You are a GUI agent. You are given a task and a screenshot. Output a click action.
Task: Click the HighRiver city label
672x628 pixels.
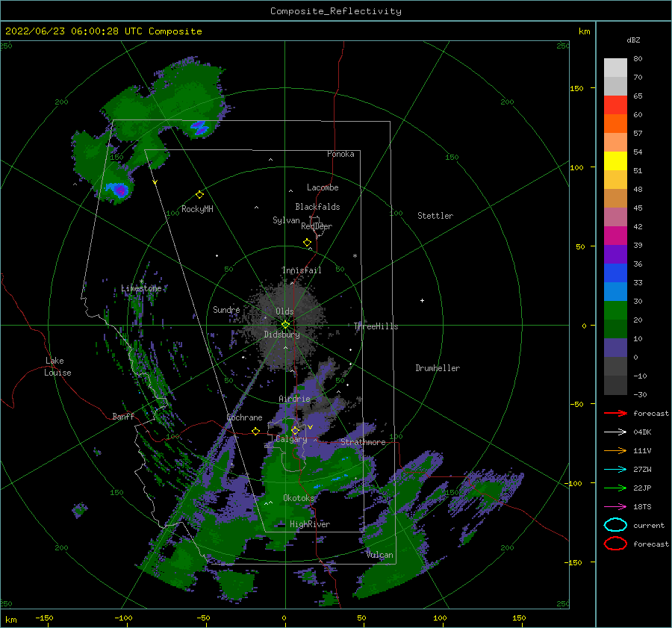310,524
